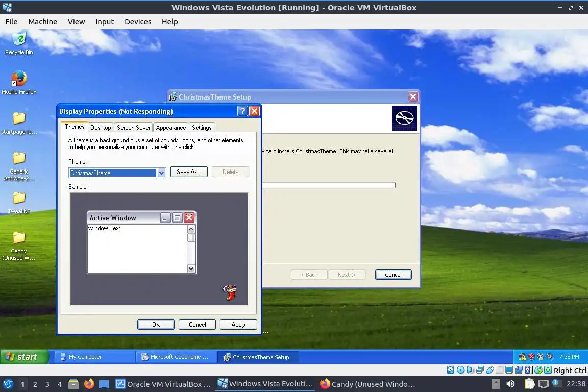Open the Devices menu
The width and height of the screenshot is (588, 392).
point(138,22)
